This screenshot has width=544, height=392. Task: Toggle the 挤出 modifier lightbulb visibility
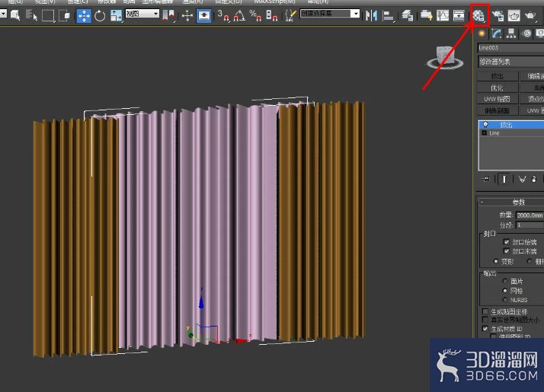(485, 125)
